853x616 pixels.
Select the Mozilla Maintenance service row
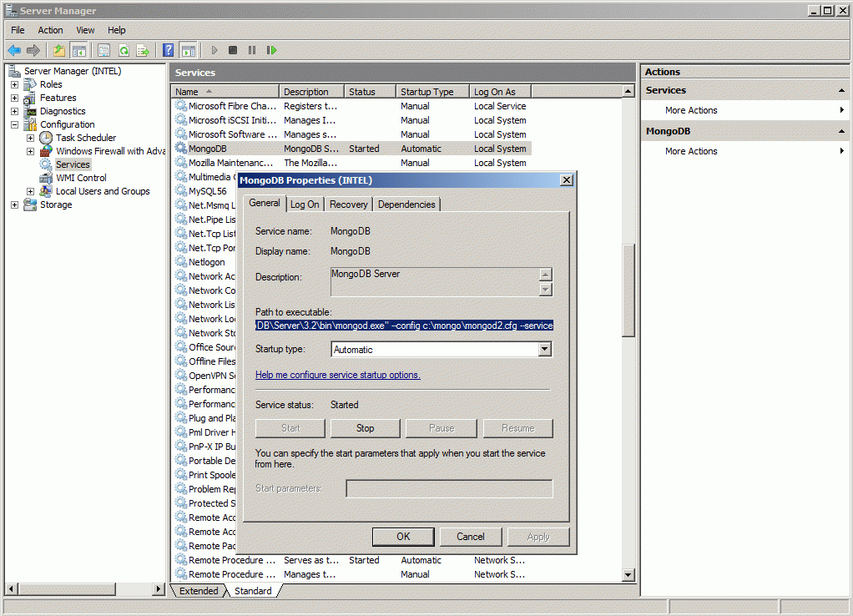[352, 163]
